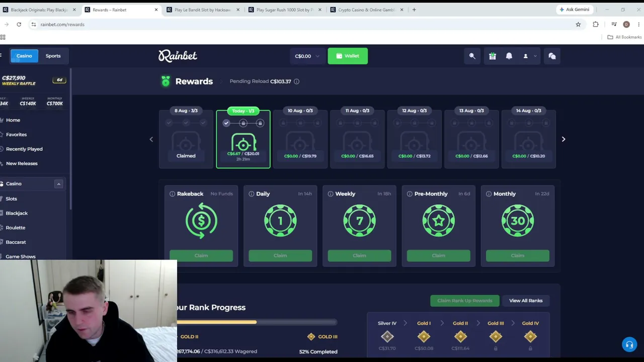The height and width of the screenshot is (362, 644).
Task: Switch to the Casino tab
Action: [24, 56]
